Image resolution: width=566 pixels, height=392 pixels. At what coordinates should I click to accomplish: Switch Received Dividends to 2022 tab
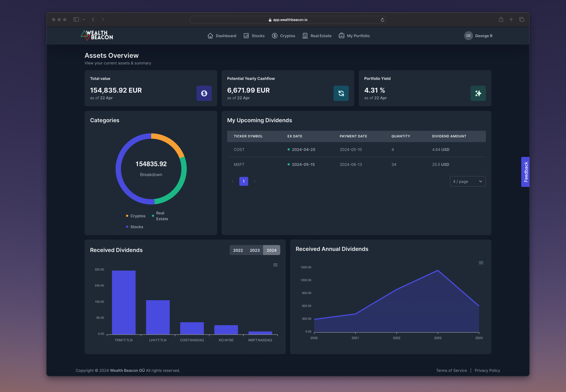tap(238, 250)
